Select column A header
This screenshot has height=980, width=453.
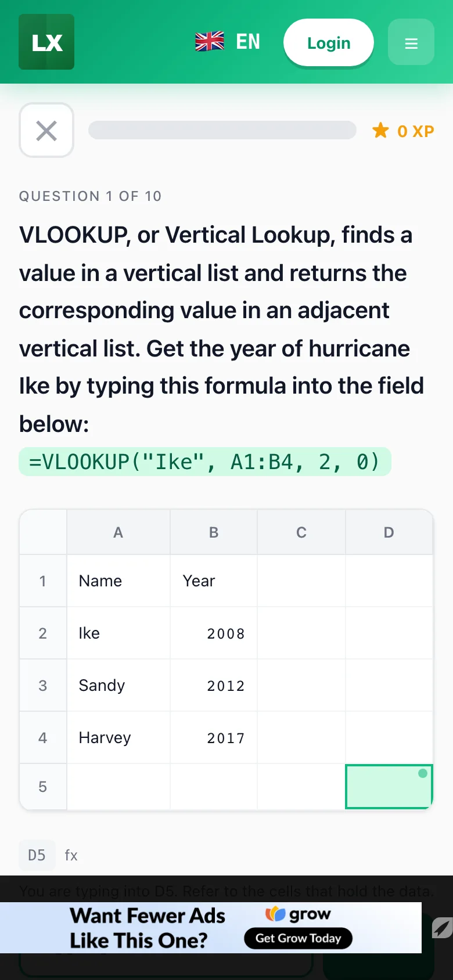point(118,532)
